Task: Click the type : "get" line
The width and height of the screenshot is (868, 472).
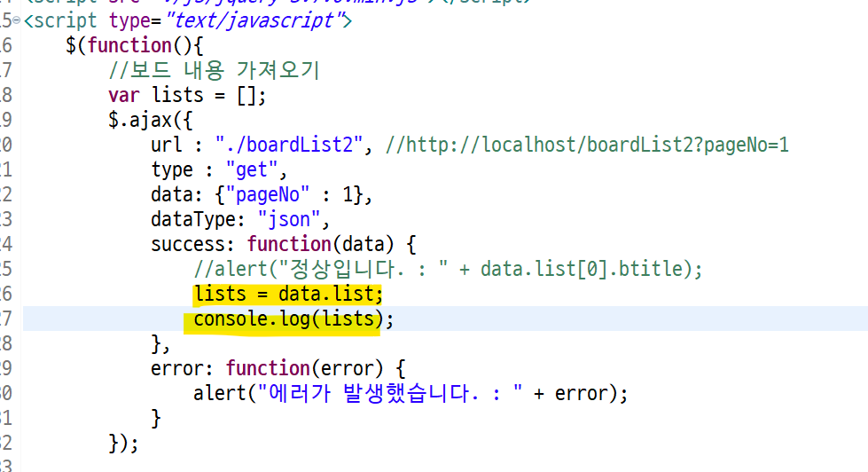Action: point(219,169)
